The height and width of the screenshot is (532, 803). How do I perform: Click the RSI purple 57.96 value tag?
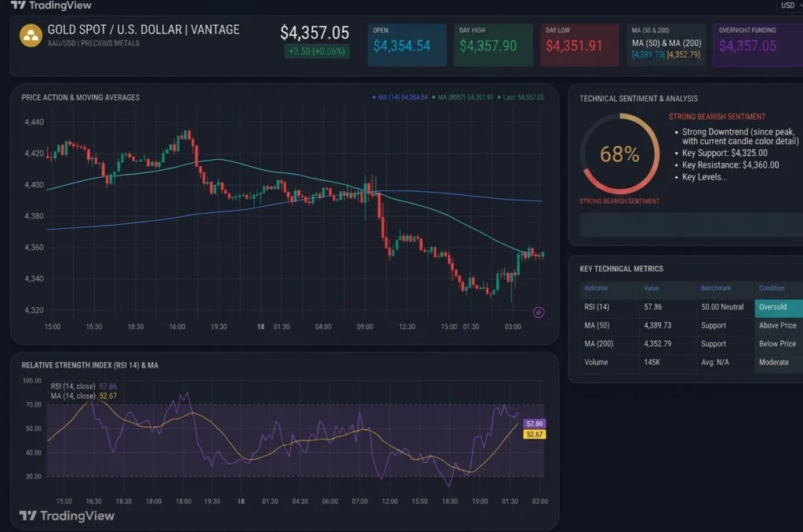[x=534, y=424]
